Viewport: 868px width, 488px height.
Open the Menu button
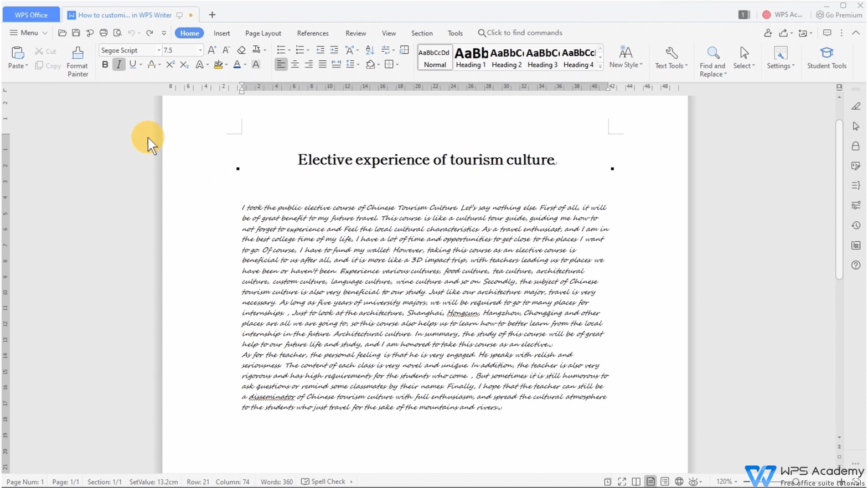(28, 33)
